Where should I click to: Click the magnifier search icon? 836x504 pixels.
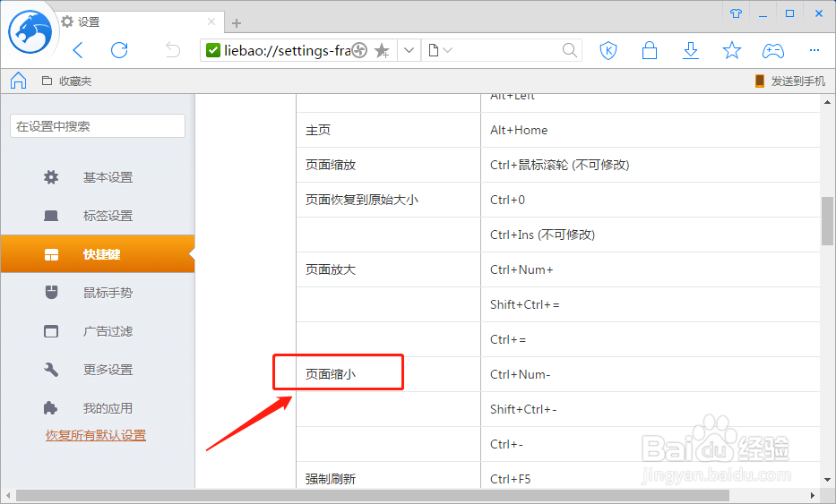(569, 51)
